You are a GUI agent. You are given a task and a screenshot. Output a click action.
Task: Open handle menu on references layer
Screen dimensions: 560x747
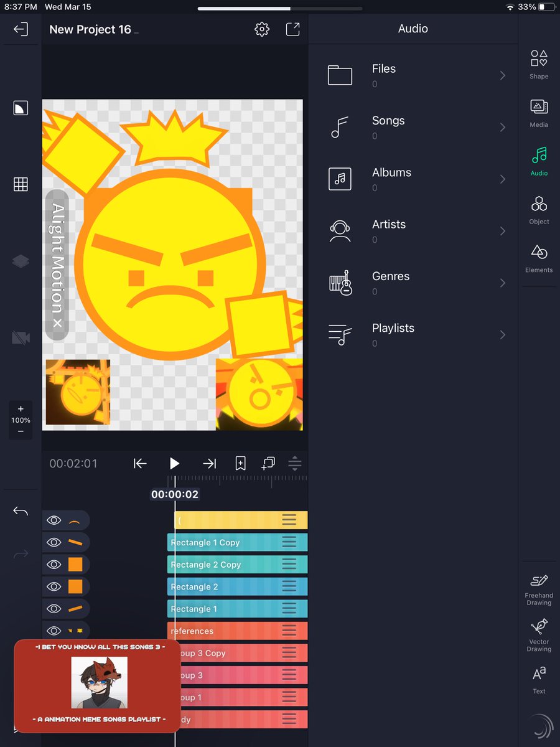[289, 631]
